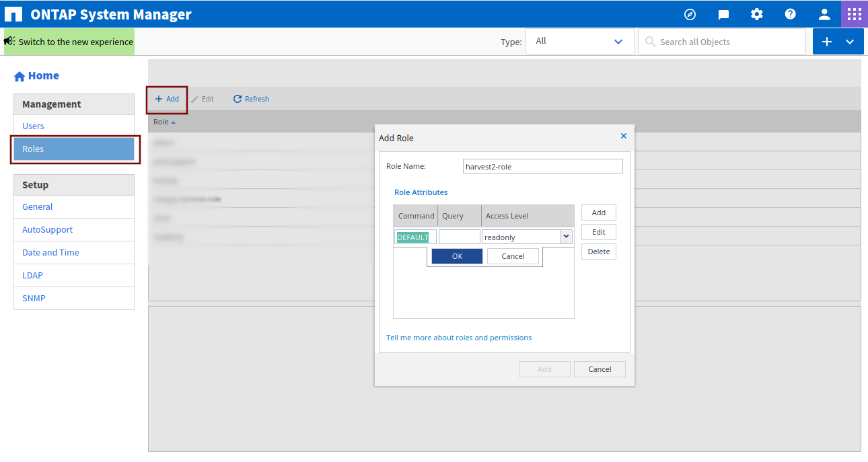Expand the chevron beside the plus button

pos(850,42)
